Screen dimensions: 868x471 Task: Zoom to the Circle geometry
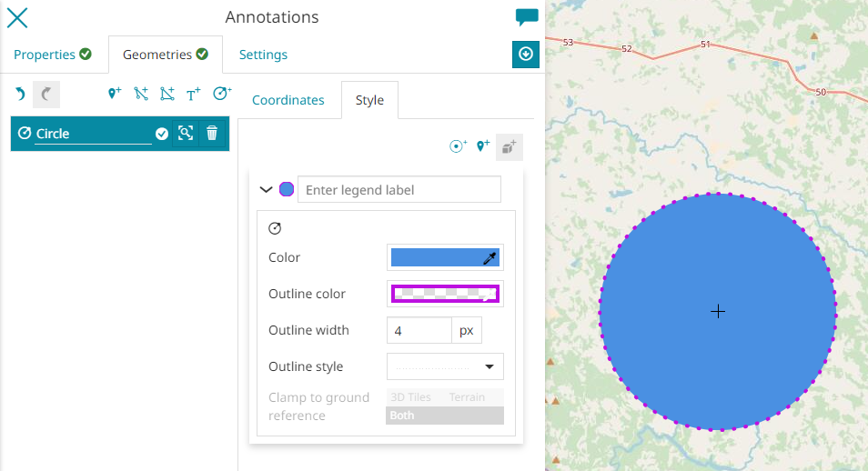(186, 133)
